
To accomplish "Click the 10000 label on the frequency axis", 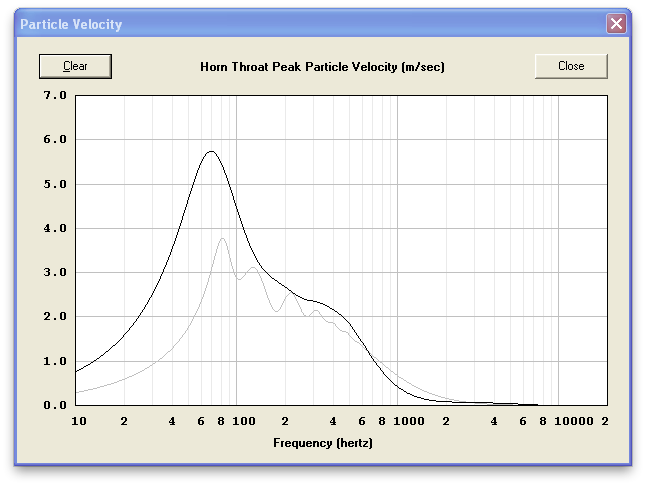I will 574,421.
